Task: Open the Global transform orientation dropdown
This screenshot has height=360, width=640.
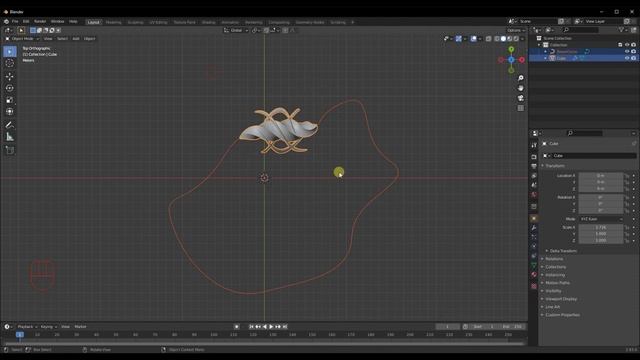Action: [236, 30]
